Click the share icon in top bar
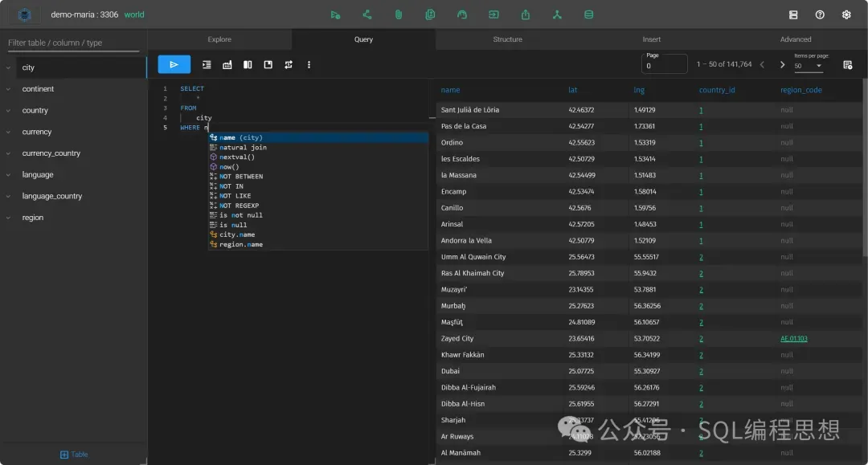The width and height of the screenshot is (868, 465). pyautogui.click(x=367, y=15)
